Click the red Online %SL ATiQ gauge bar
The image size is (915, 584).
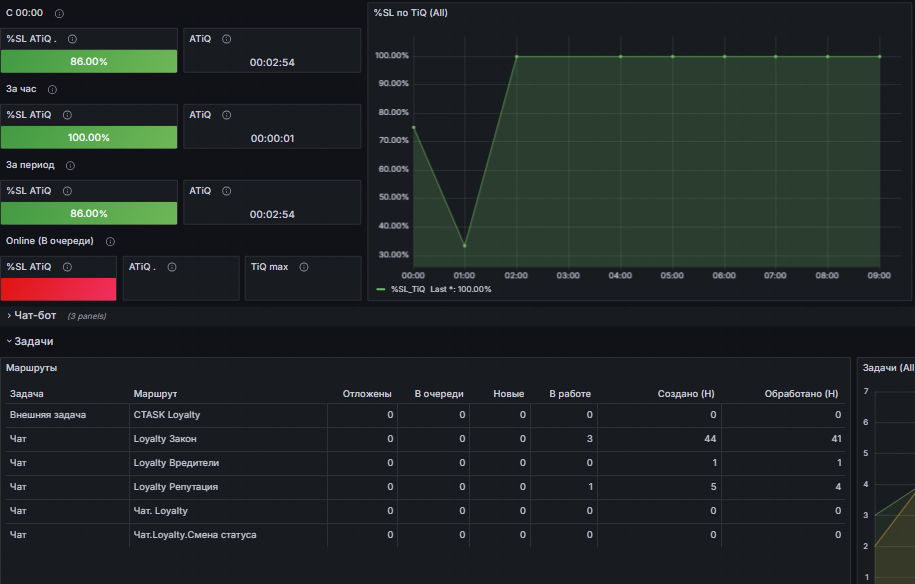click(59, 289)
